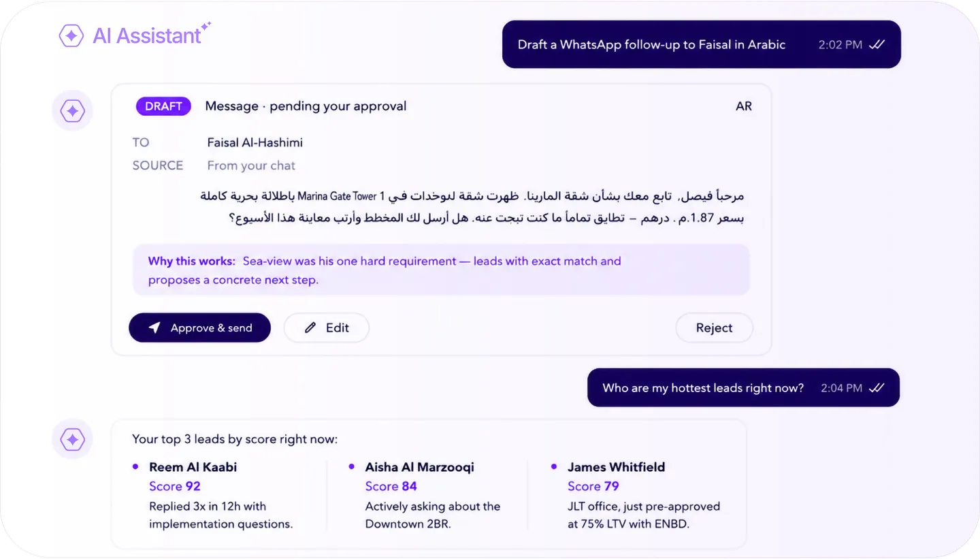Open the Aisha Al Marzooqi lead
Viewport: 980px width, 559px height.
coord(420,467)
